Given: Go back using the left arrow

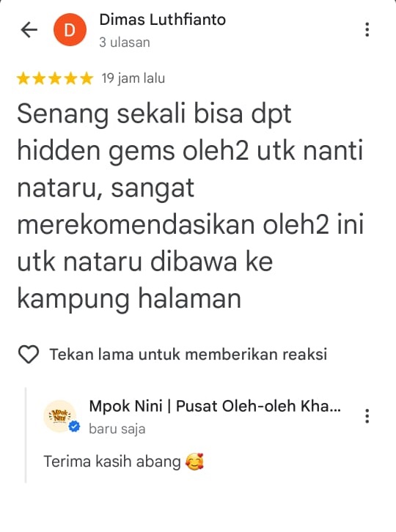Looking at the screenshot, I should (x=29, y=30).
